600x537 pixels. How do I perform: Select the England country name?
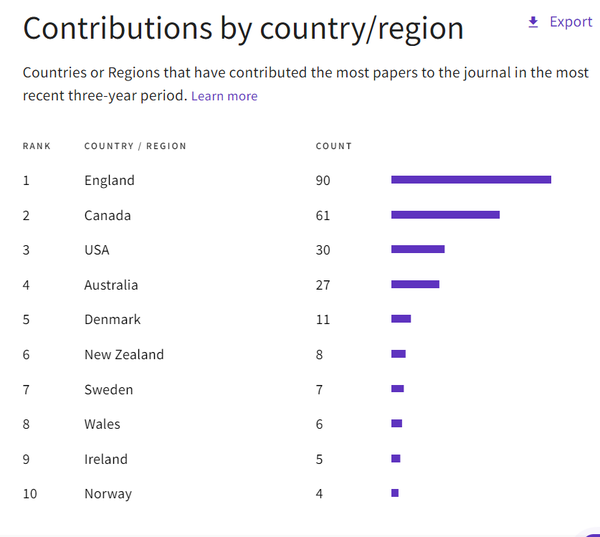109,180
